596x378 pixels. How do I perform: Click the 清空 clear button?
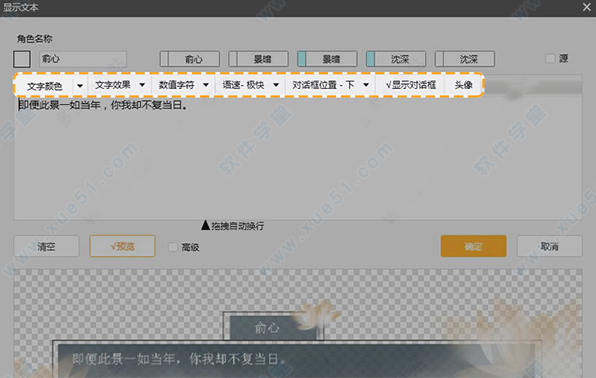[x=46, y=246]
